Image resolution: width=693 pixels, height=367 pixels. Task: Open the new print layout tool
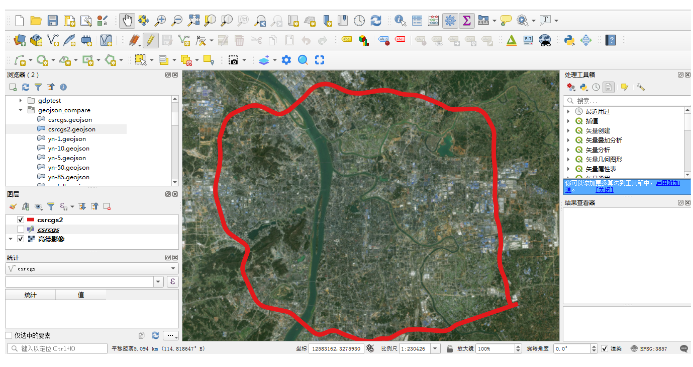point(69,20)
